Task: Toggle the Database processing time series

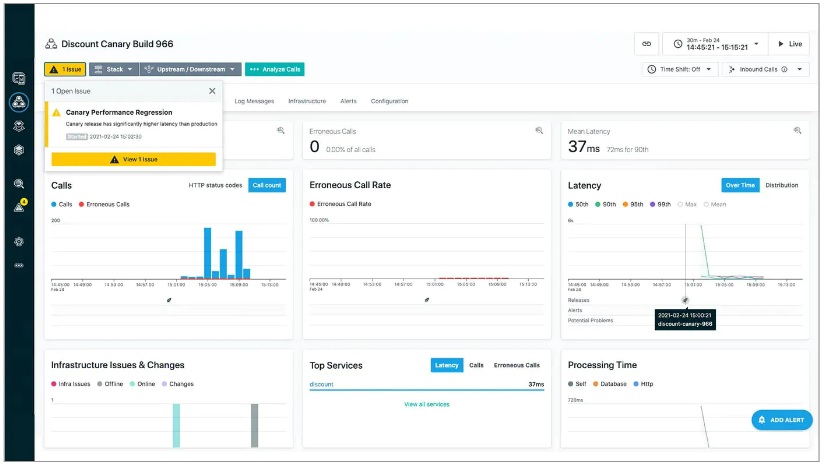Action: 609,384
